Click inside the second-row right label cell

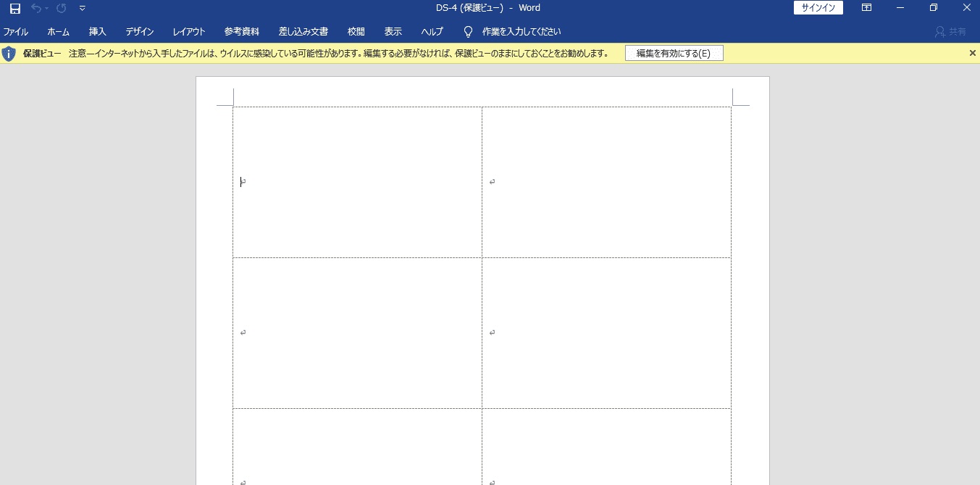coord(606,333)
